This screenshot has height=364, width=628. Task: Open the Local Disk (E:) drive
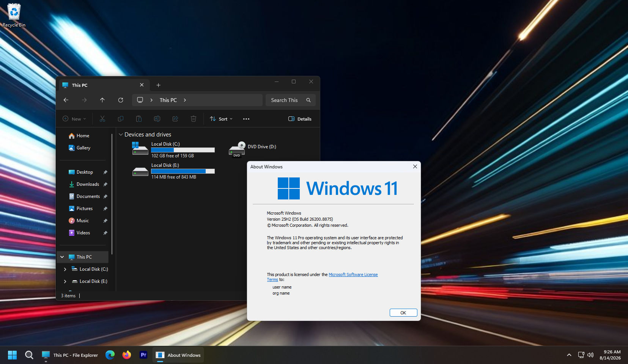click(173, 171)
